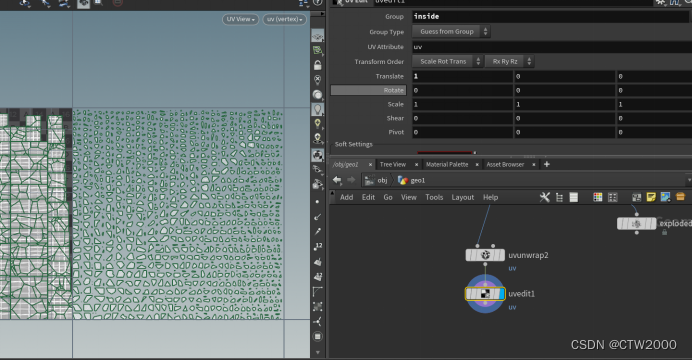This screenshot has height=360, width=693.
Task: Select the uvunwrap2 node
Action: [485, 255]
